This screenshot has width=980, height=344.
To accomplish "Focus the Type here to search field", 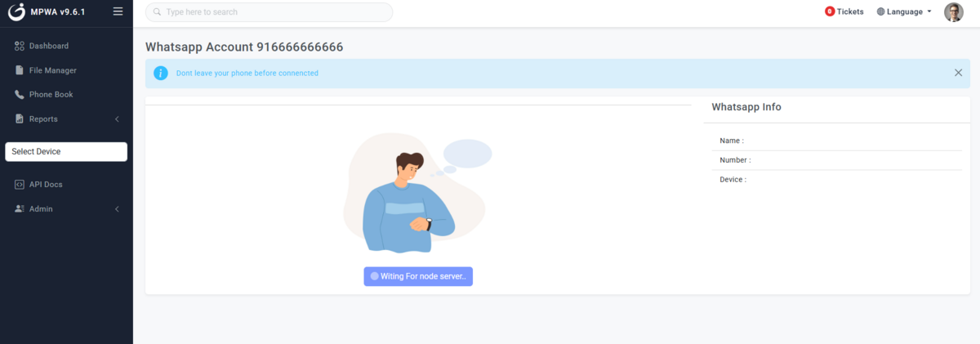I will click(269, 12).
